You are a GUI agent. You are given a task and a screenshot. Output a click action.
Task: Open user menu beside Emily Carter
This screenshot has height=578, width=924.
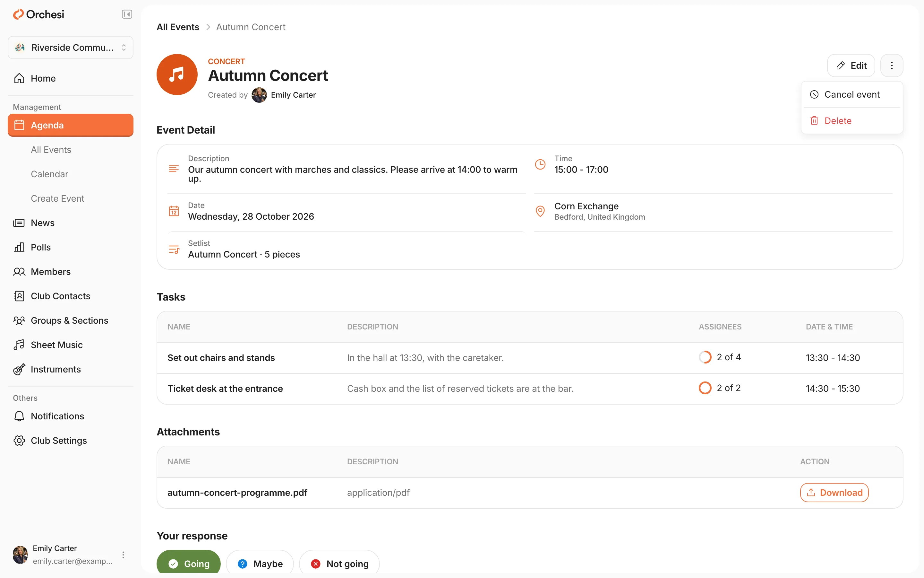pos(123,555)
